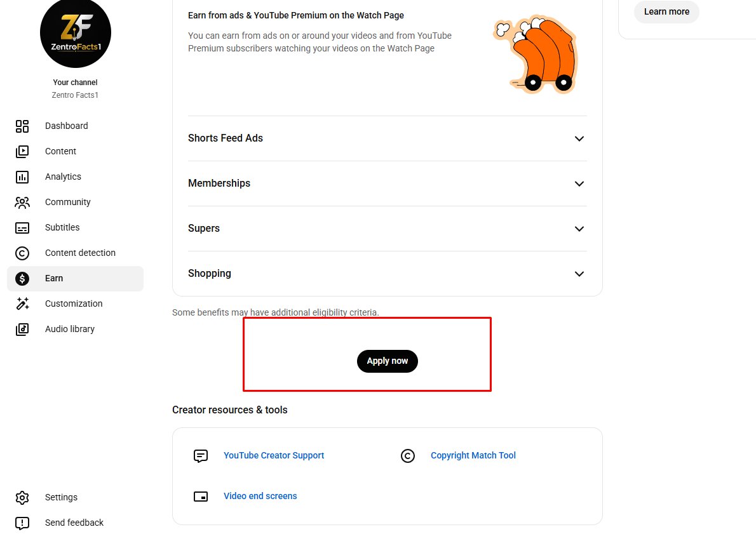
Task: Click the Content detection copyright icon
Action: click(22, 253)
